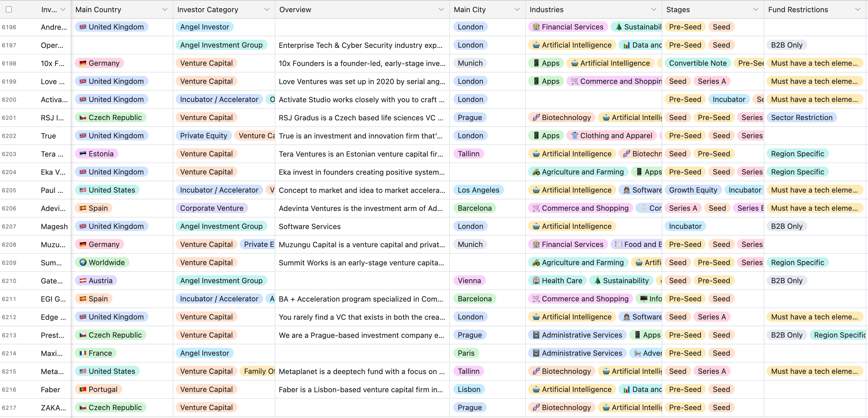Click the Austrian flag icon in row 6210

click(x=82, y=281)
